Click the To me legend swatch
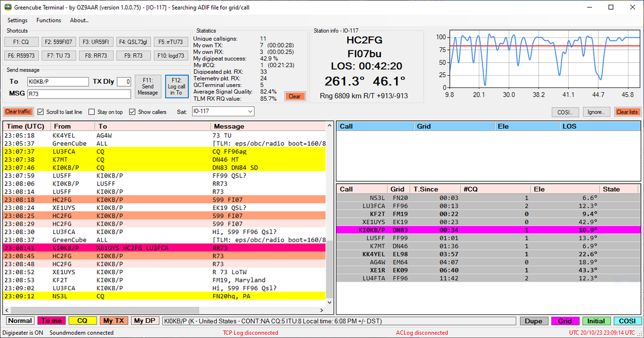This screenshot has height=338, width=644. pyautogui.click(x=52, y=321)
